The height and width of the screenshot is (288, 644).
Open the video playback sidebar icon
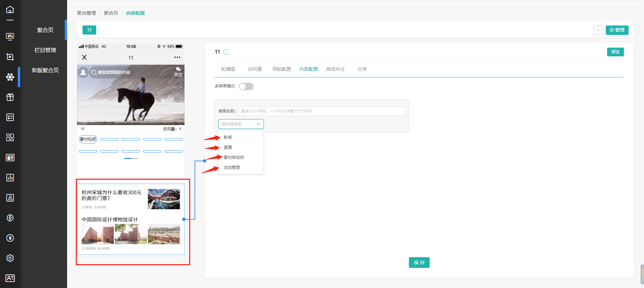pyautogui.click(x=10, y=57)
